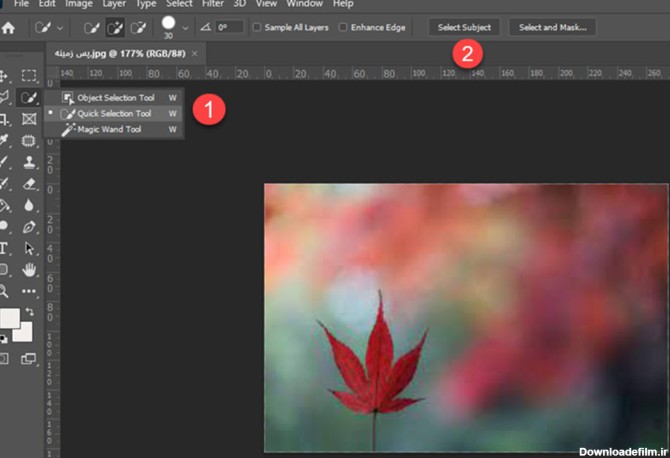Click Quick Selection tool in the toolbar
The image size is (670, 458).
(x=29, y=98)
